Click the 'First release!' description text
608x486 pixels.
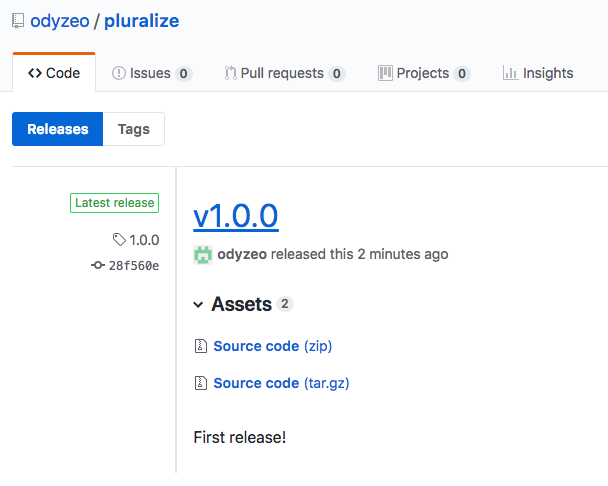[x=240, y=438]
